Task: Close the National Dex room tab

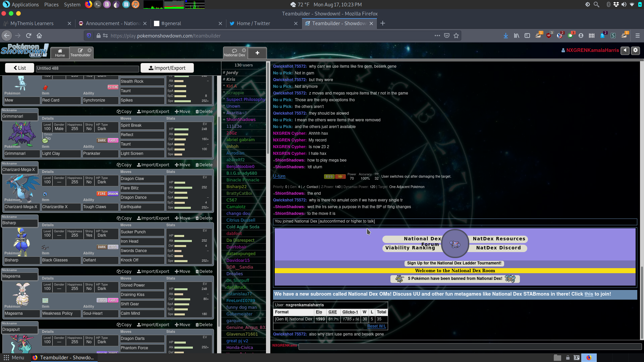Action: pyautogui.click(x=244, y=50)
